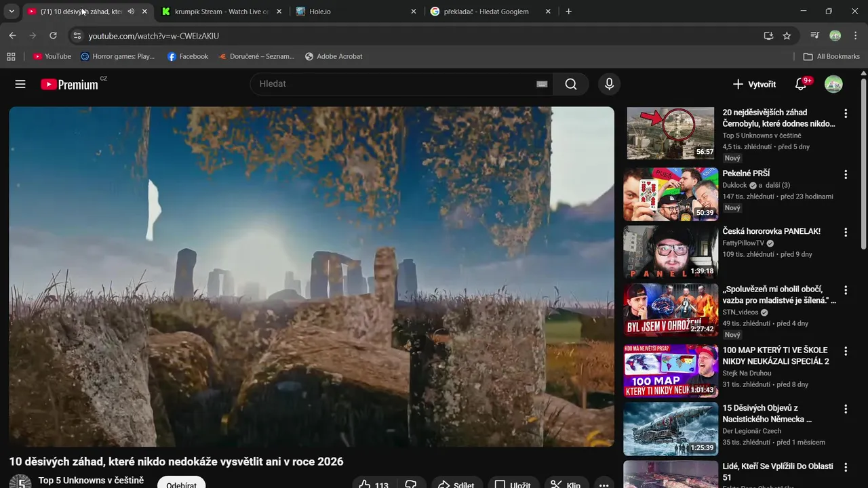This screenshot has width=868, height=488.
Task: Open Chrome profile avatar
Action: click(x=835, y=36)
